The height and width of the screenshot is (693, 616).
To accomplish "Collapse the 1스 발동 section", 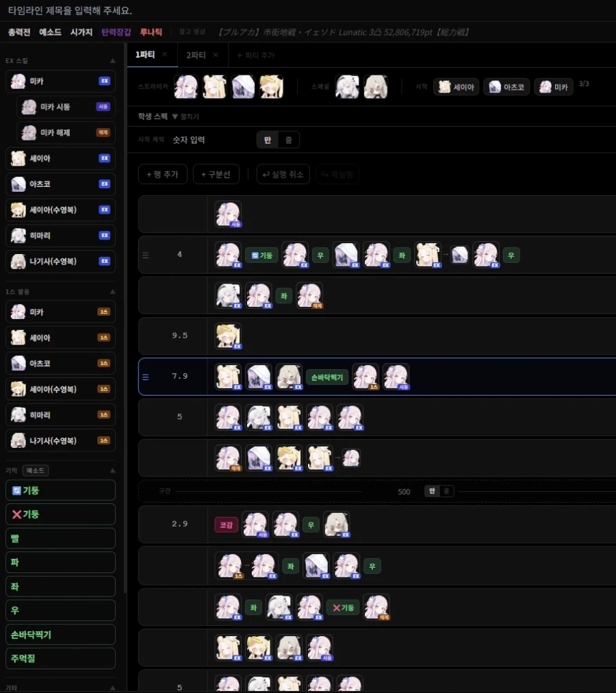I will point(113,292).
